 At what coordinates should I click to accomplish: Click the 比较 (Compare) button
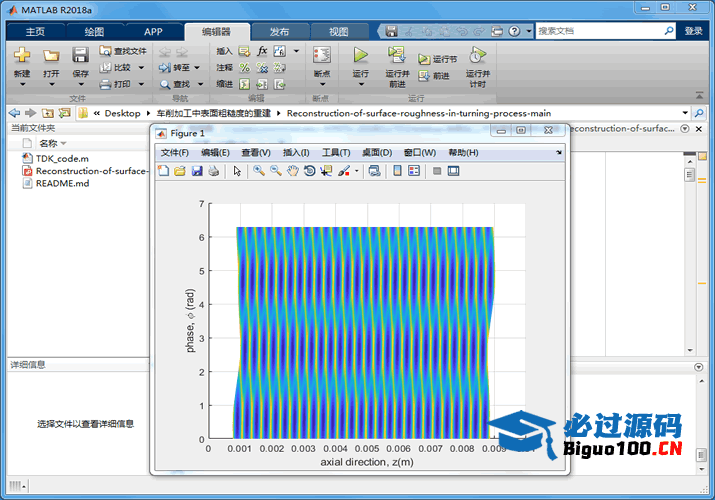[116, 67]
